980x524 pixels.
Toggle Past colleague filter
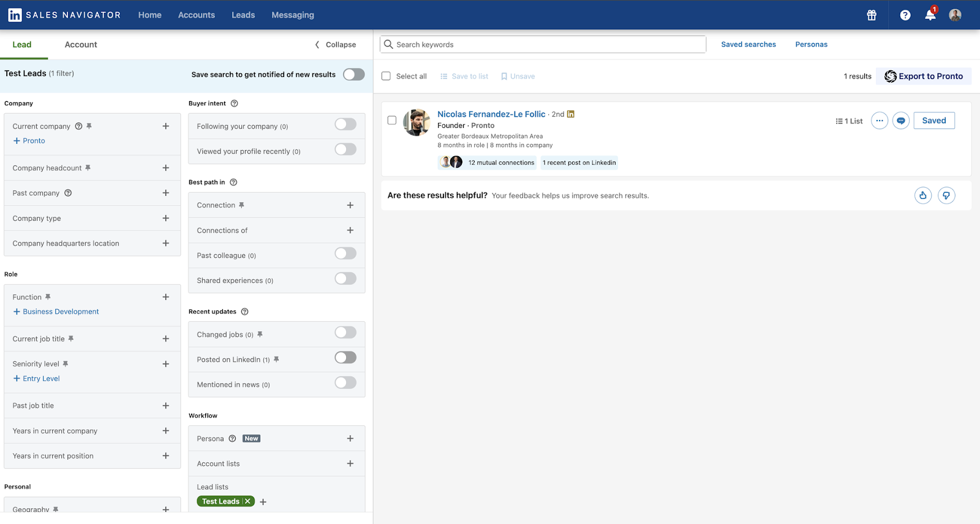pos(345,253)
